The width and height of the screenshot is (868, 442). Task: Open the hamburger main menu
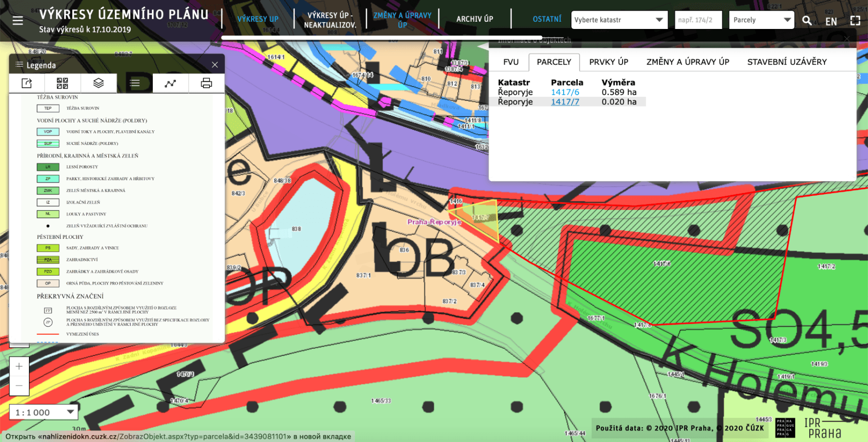(18, 21)
